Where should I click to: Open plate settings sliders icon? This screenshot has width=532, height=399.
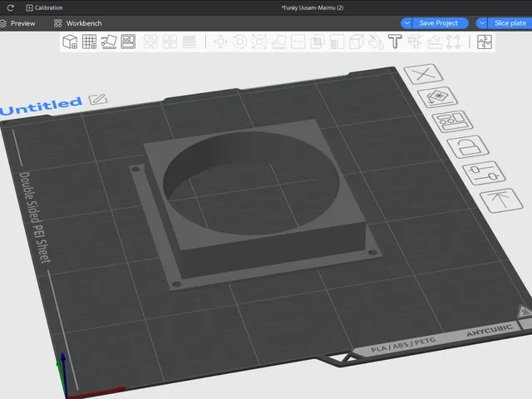tap(484, 173)
